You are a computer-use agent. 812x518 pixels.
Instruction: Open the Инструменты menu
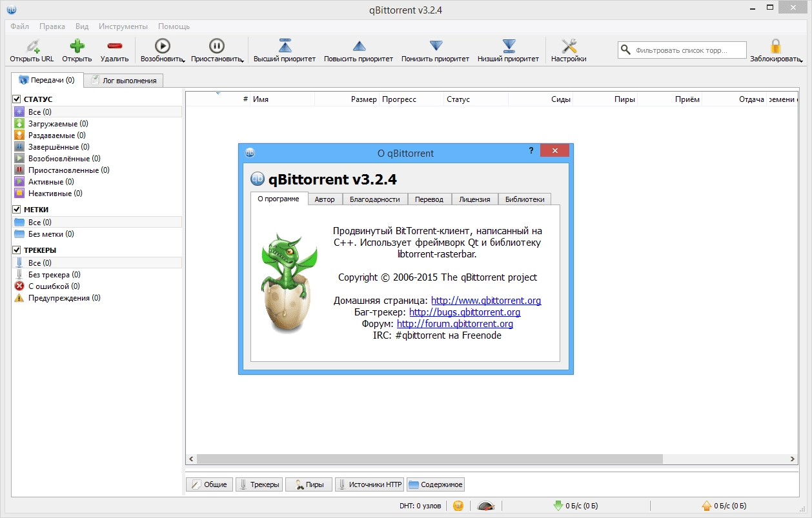coord(123,26)
